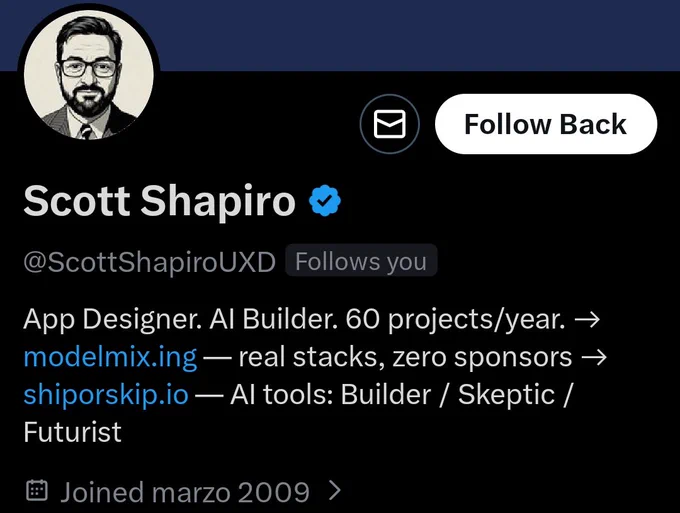Click the '60 projects/year.' bio phrase
This screenshot has width=680, height=513.
tap(456, 320)
